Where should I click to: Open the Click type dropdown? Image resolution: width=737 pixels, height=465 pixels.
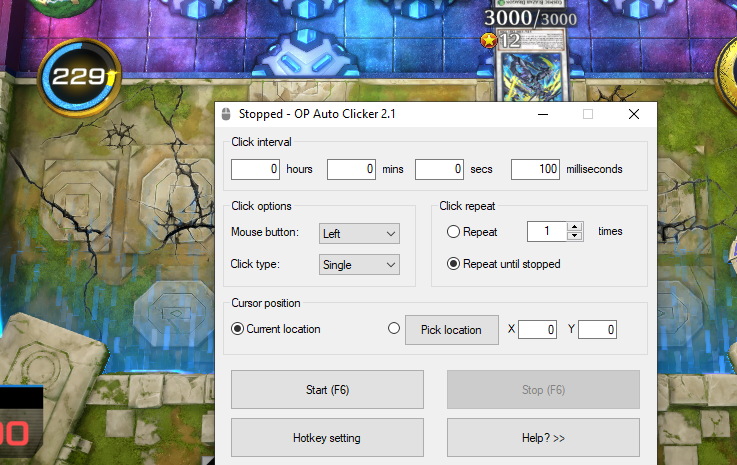coord(359,265)
